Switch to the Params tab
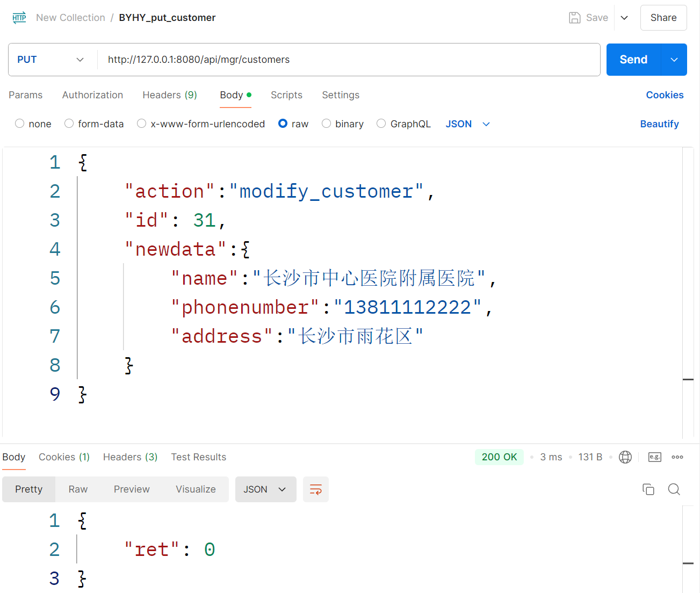The height and width of the screenshot is (593, 700). (26, 95)
